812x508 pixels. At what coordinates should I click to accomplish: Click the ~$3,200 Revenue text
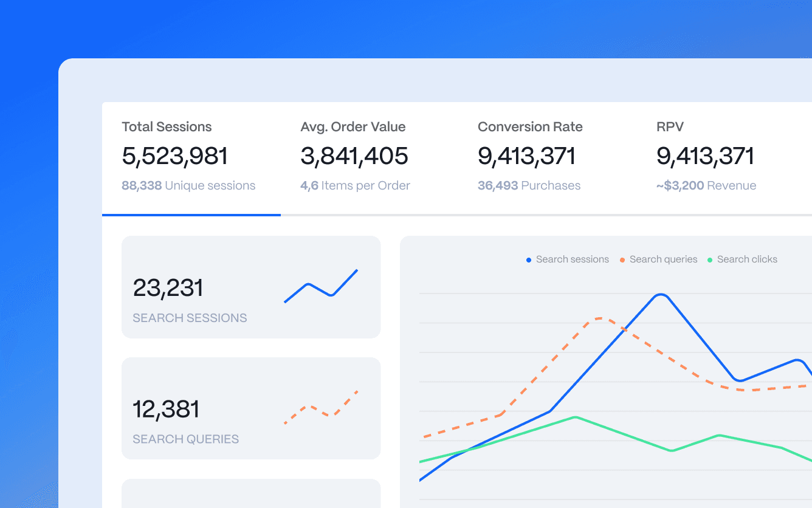coord(706,186)
